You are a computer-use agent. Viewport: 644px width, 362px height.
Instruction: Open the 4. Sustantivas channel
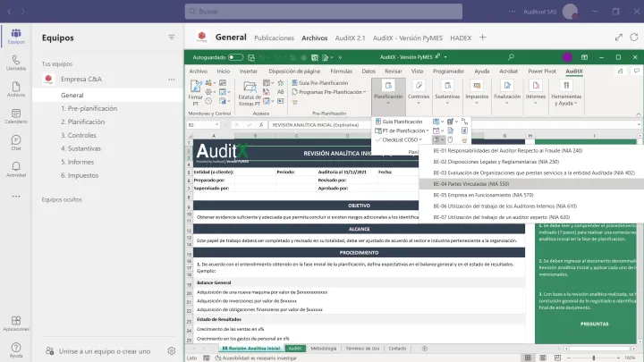click(x=80, y=148)
